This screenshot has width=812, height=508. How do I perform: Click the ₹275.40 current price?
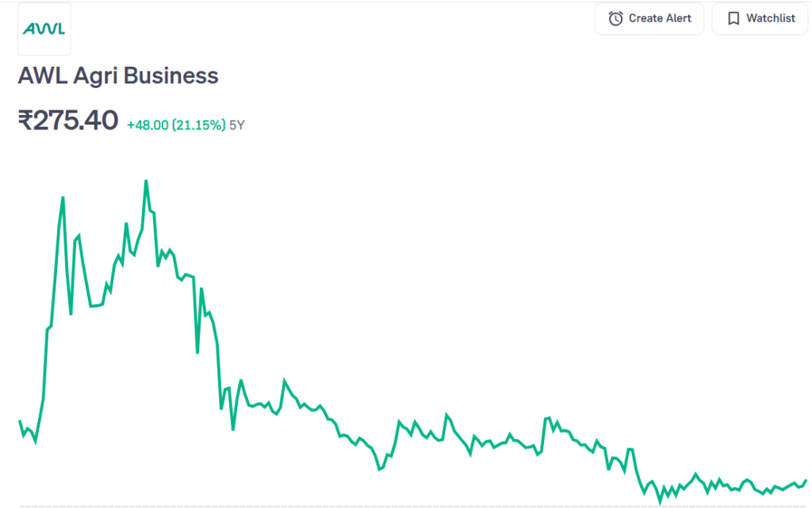68,121
